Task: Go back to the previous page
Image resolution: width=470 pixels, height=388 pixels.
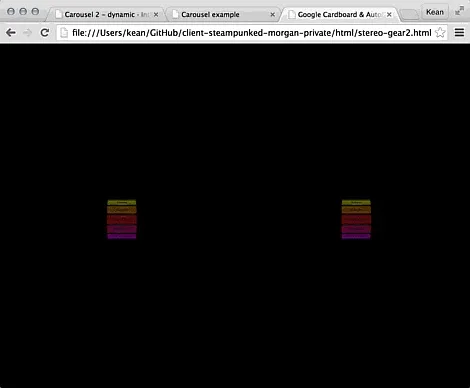Action: point(11,33)
